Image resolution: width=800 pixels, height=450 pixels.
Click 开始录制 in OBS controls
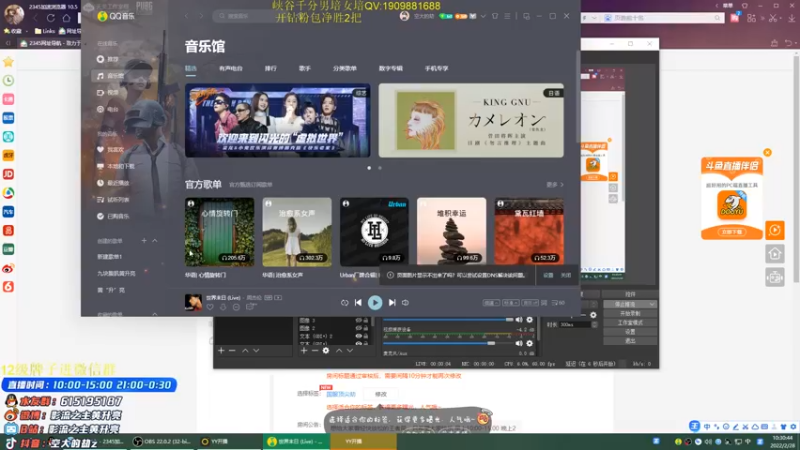point(630,313)
